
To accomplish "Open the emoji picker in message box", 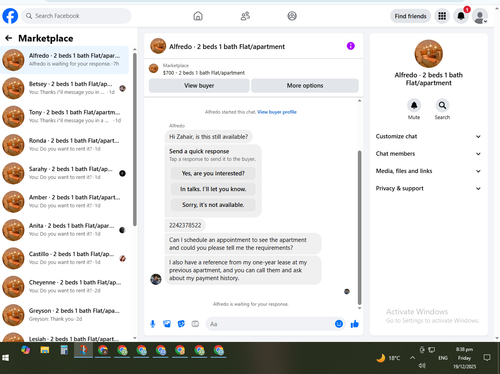I will (x=339, y=324).
